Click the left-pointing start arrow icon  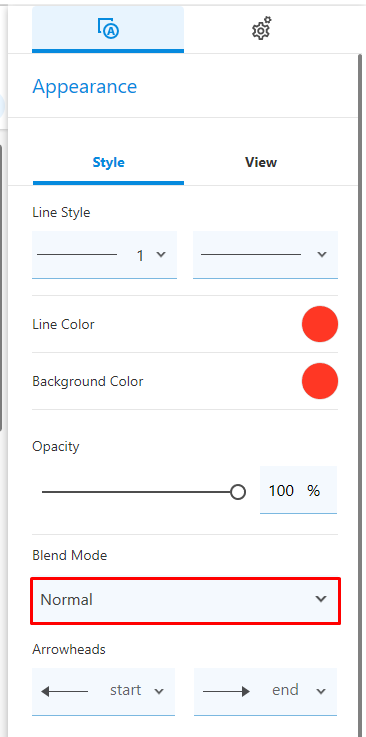(x=64, y=691)
